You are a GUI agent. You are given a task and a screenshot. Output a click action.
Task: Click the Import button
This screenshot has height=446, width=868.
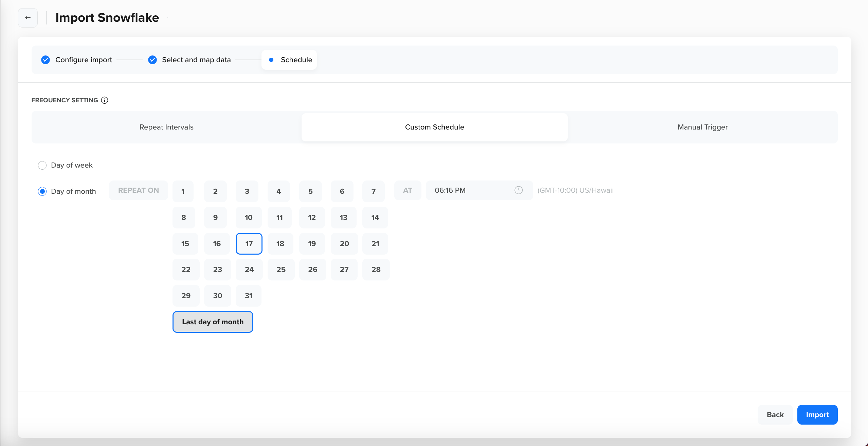[817, 415]
